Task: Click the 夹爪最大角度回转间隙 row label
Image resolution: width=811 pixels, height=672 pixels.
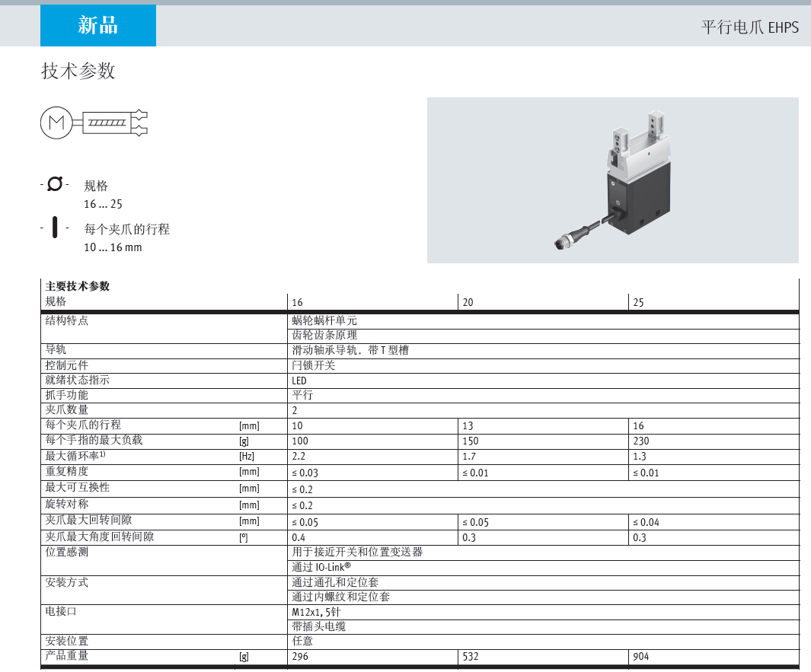Action: click(99, 537)
